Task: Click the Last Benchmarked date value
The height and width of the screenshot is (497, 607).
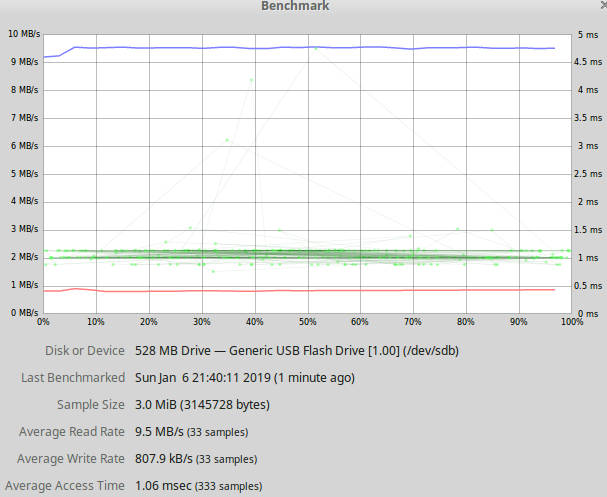Action: tap(245, 378)
